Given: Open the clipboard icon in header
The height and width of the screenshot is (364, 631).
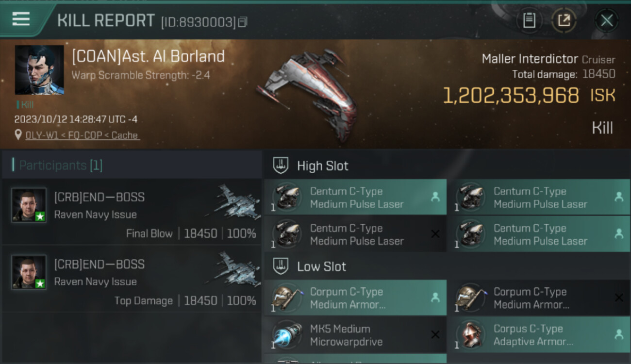Looking at the screenshot, I should (529, 20).
